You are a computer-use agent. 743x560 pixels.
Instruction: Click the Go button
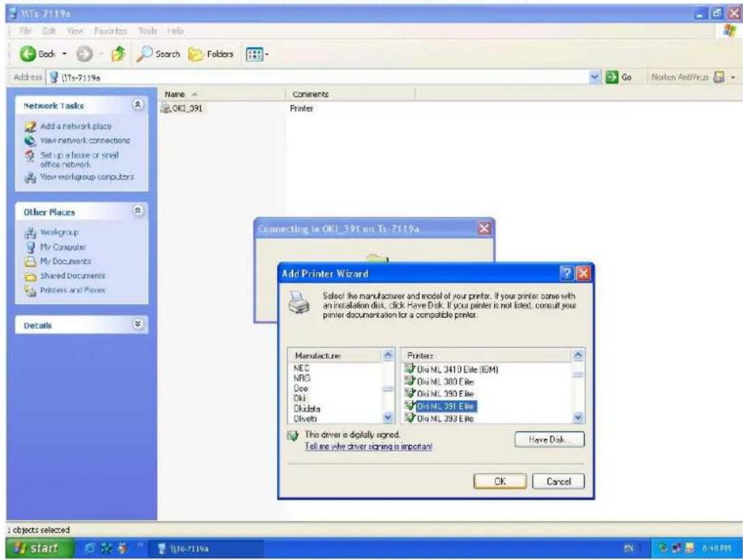click(x=619, y=77)
